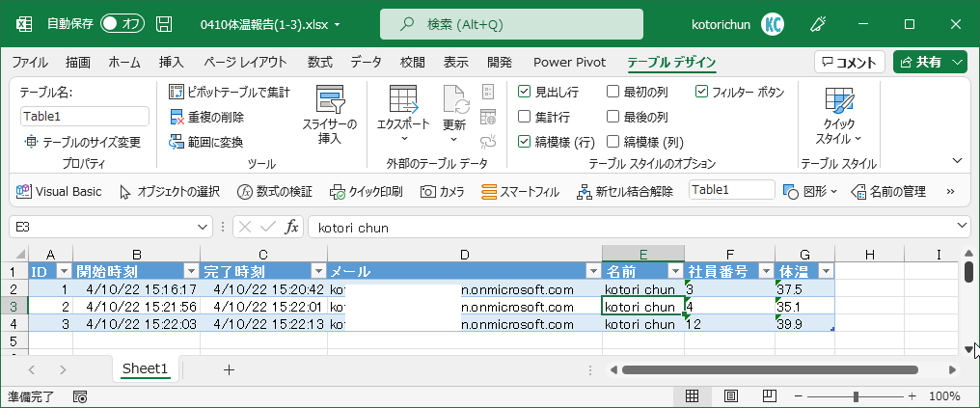The width and height of the screenshot is (980, 408).
Task: Toggle AutoSave (自動保存) switch
Action: [122, 24]
